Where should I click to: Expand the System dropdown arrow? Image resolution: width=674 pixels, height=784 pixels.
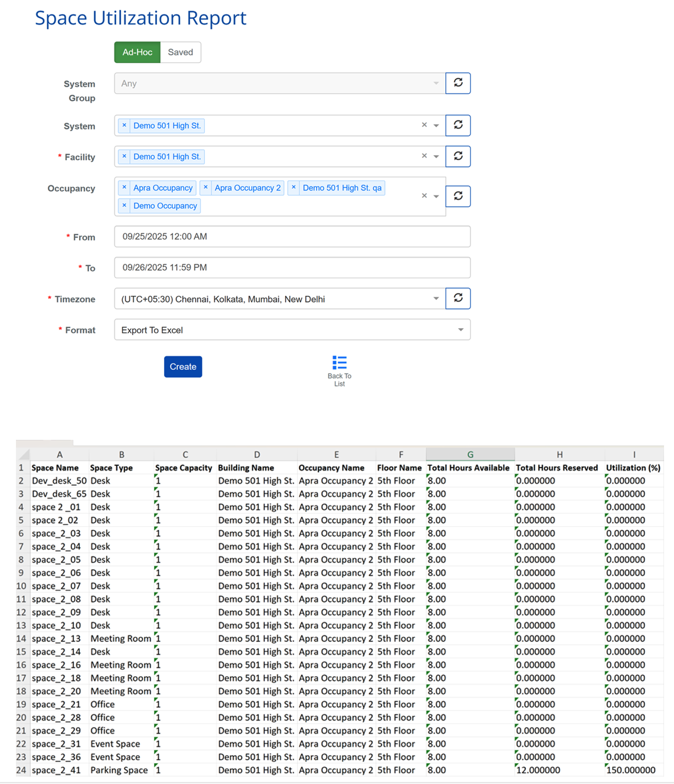coord(436,126)
